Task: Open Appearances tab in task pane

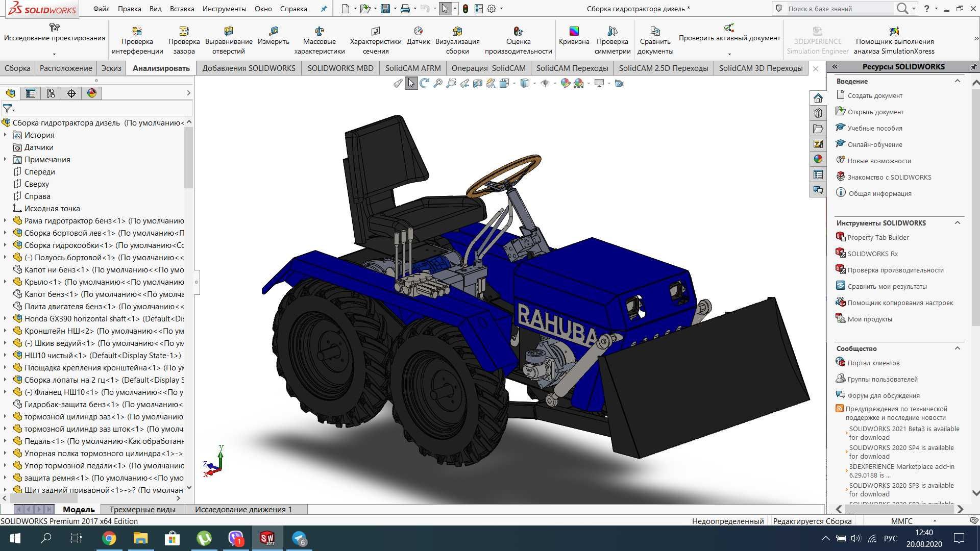Action: tap(818, 159)
